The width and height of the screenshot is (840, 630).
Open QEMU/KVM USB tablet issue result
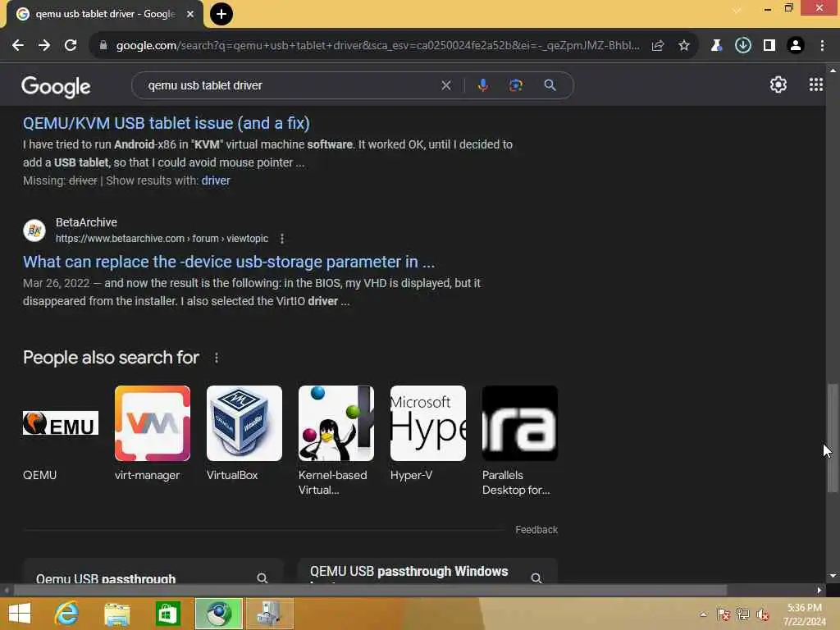click(166, 123)
